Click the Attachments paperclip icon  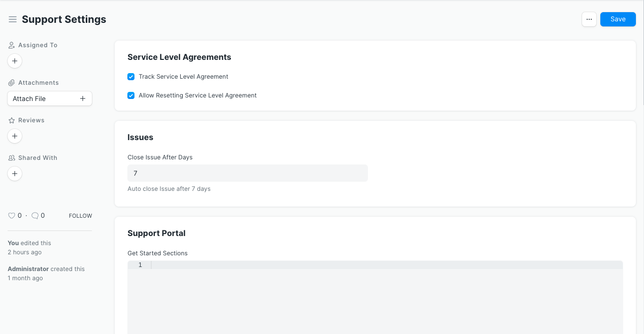tap(11, 82)
